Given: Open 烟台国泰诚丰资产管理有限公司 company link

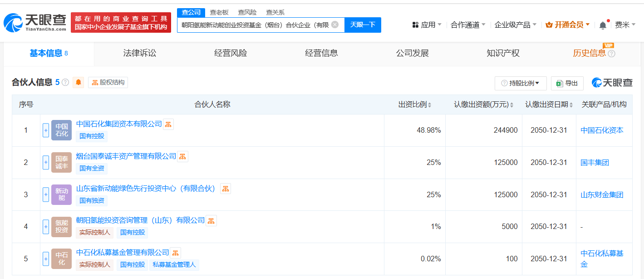Looking at the screenshot, I should [126, 156].
